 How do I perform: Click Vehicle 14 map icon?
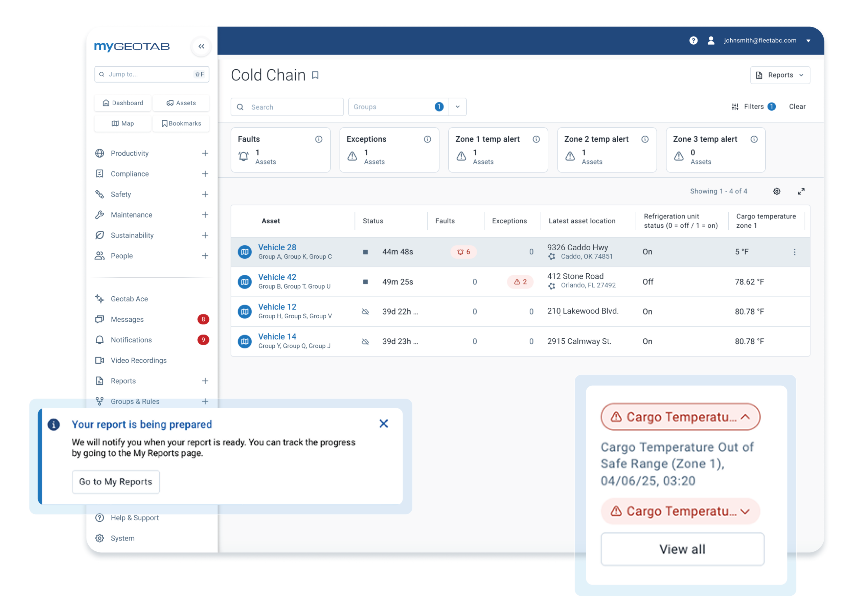pos(245,341)
